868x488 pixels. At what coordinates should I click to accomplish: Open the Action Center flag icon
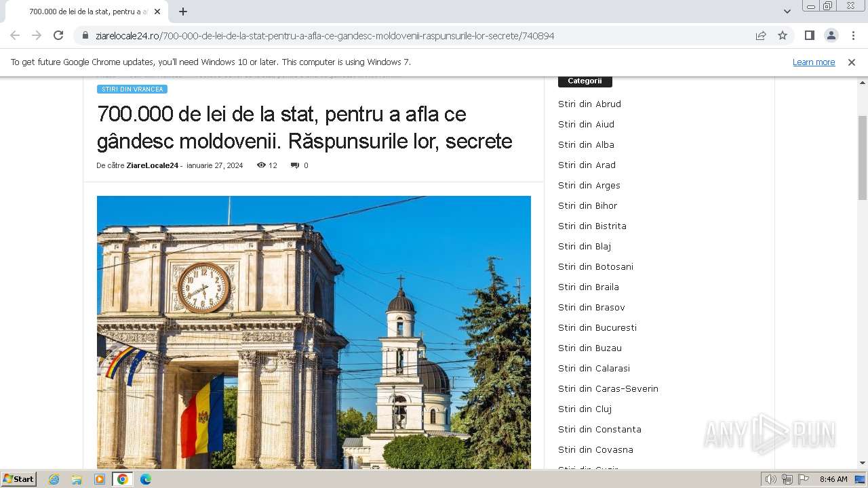[x=804, y=479]
